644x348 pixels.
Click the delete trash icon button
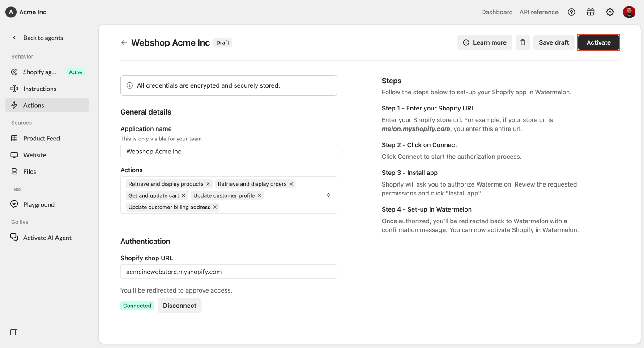click(x=523, y=42)
